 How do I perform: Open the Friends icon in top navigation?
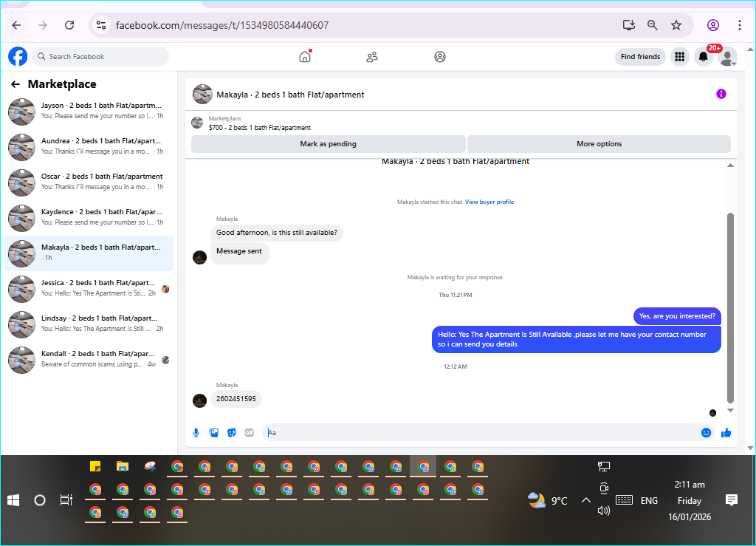point(372,57)
